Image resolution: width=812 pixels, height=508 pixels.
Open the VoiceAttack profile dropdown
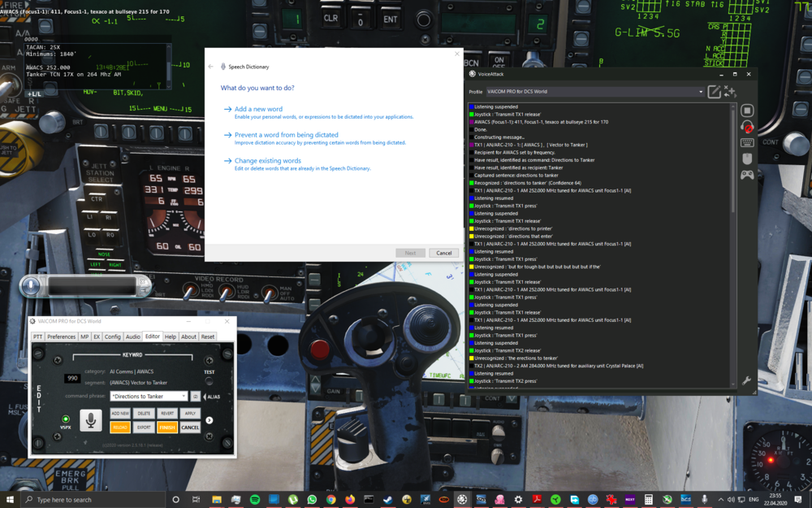[x=700, y=92]
